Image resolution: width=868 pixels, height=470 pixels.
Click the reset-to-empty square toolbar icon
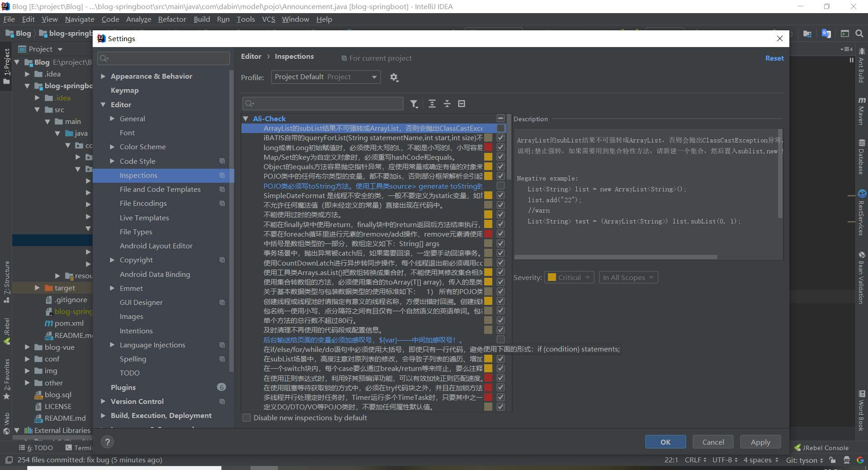click(x=462, y=104)
